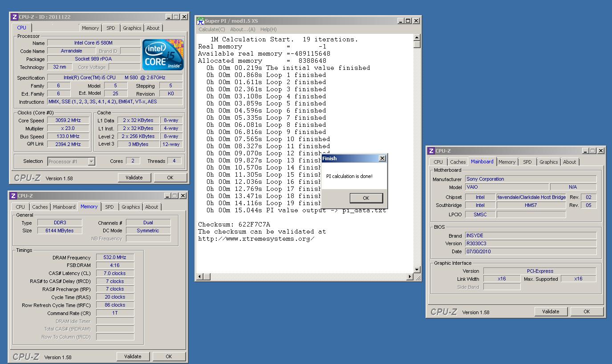Click the Z icon in the CPU-Z Memory window's title bar
Viewport: 612px width, 364px height.
click(x=13, y=196)
